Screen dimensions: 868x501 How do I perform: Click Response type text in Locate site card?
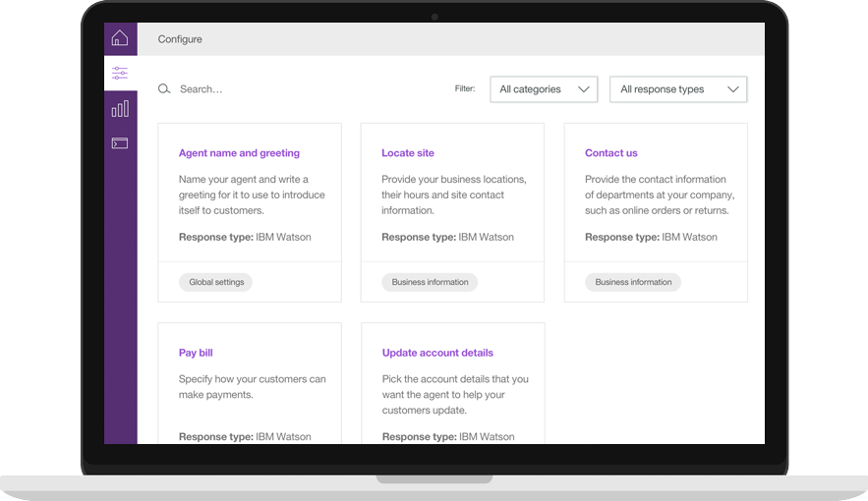pyautogui.click(x=447, y=237)
